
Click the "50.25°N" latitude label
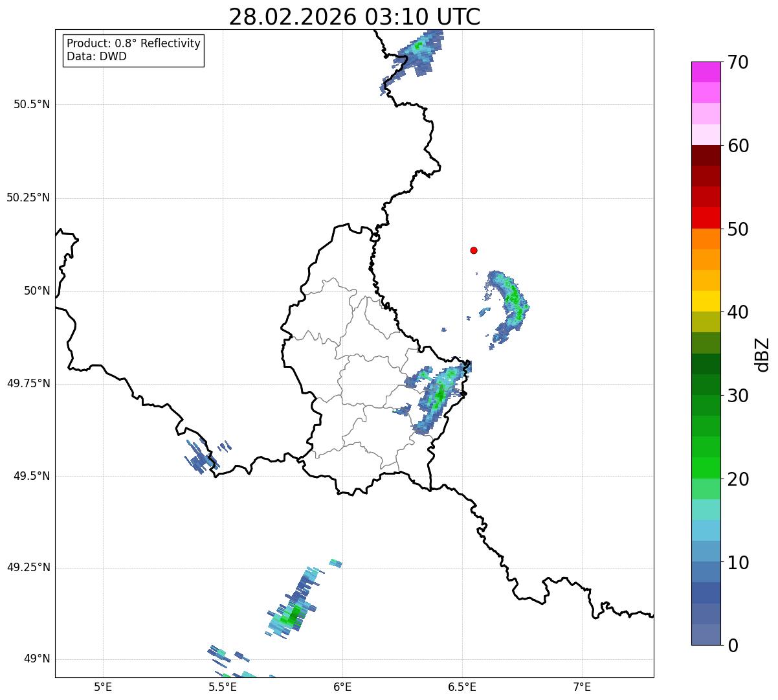point(28,198)
